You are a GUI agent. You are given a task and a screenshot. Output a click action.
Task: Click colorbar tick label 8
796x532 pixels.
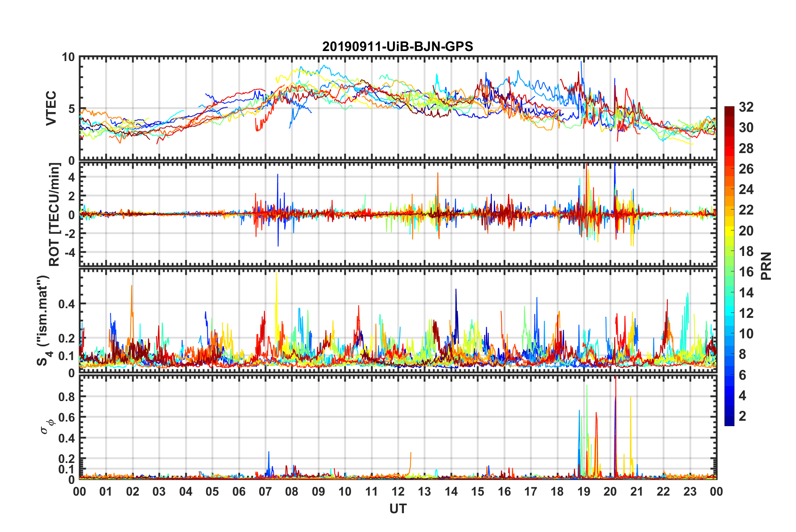click(742, 354)
